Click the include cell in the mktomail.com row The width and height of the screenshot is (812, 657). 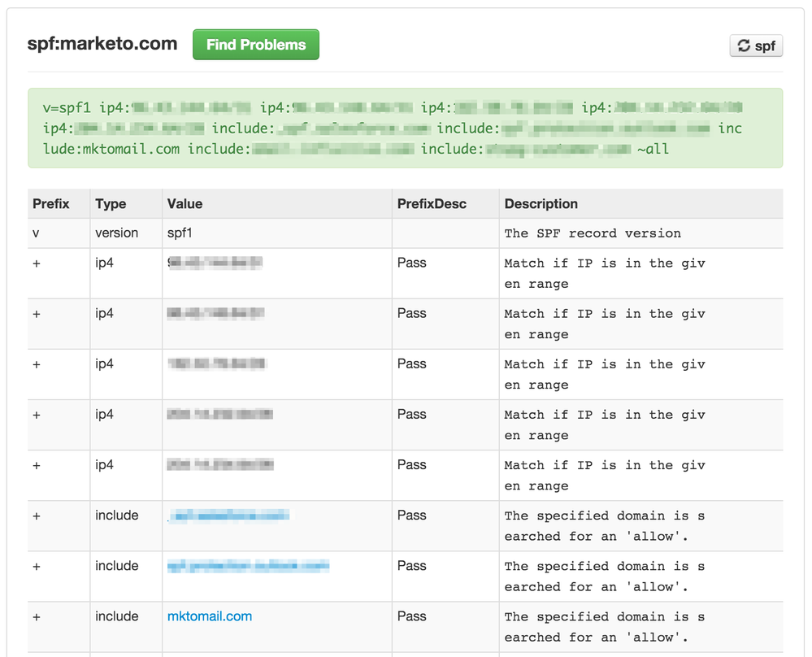coord(116,616)
